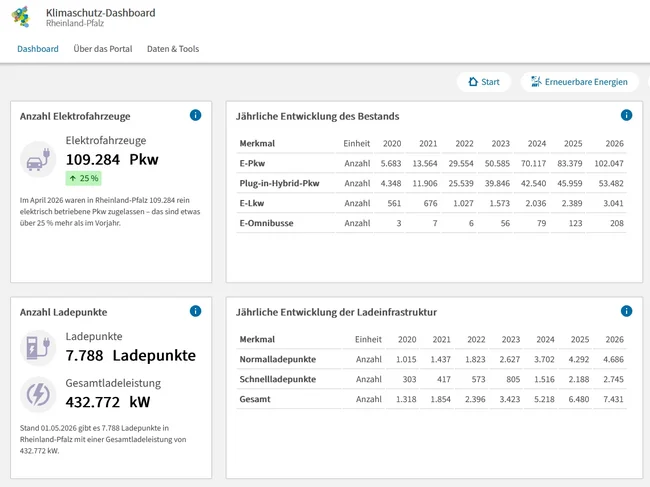Click the Klimaschutz-Dashboard logo icon
This screenshot has width=650, height=487.
pos(21,17)
